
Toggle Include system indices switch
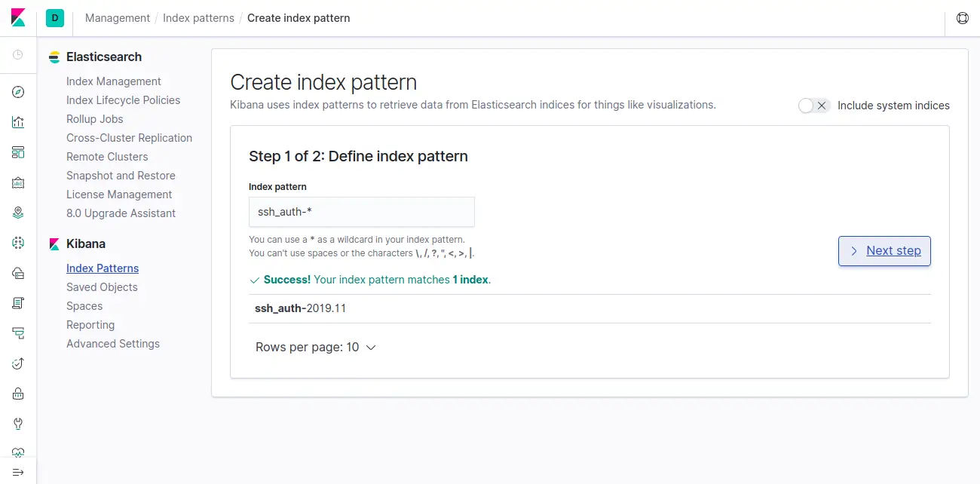coord(813,106)
